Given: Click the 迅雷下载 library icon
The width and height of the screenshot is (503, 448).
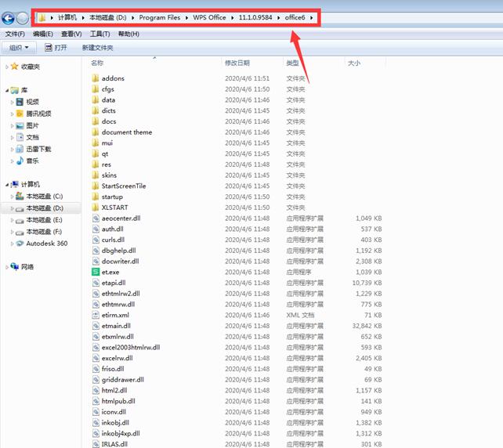Looking at the screenshot, I should [x=20, y=149].
